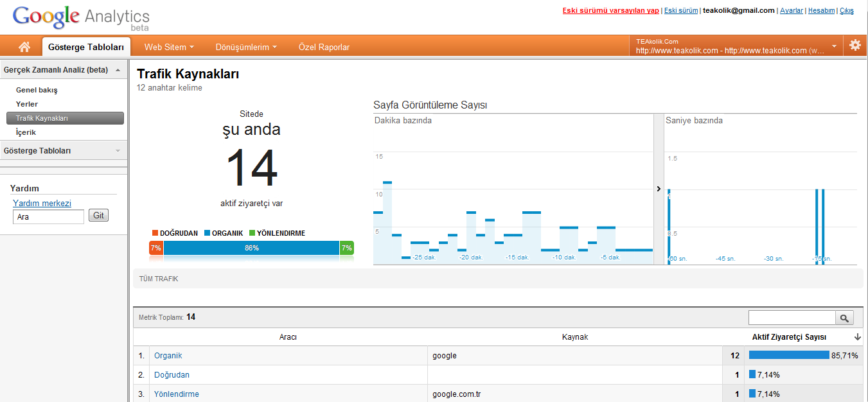The height and width of the screenshot is (402, 868).
Task: Expand the Gösterge Tabloları sidebar section
Action: tap(64, 151)
